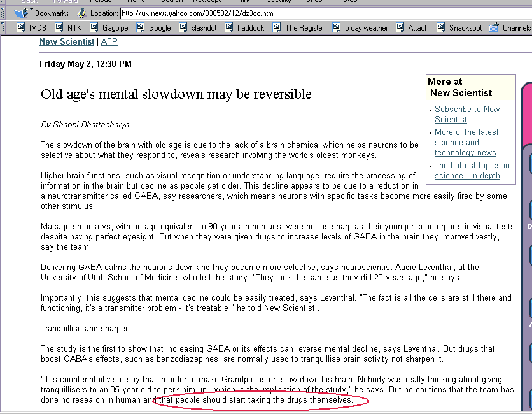
Task: Click the sentence 'that people should start taking the drugs'
Action: coord(256,400)
